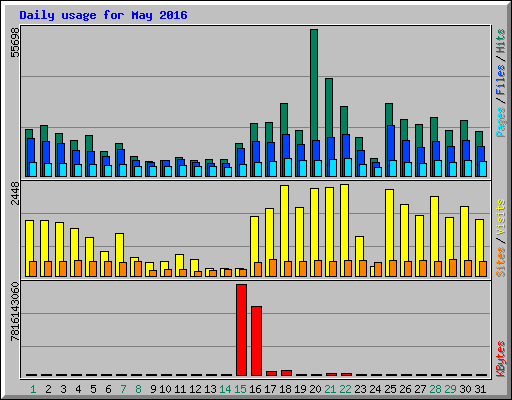Click the red 'KBytes' legend label
This screenshot has height=400, width=512.
500,359
